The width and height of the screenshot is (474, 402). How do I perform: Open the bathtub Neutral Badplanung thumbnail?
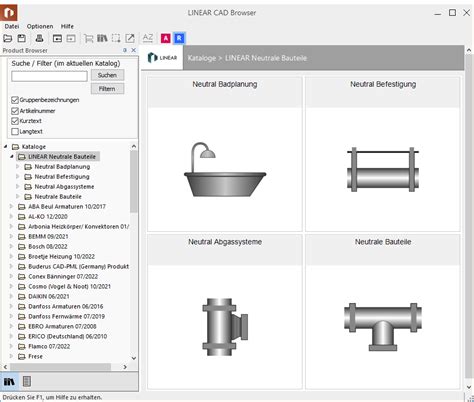(225, 169)
